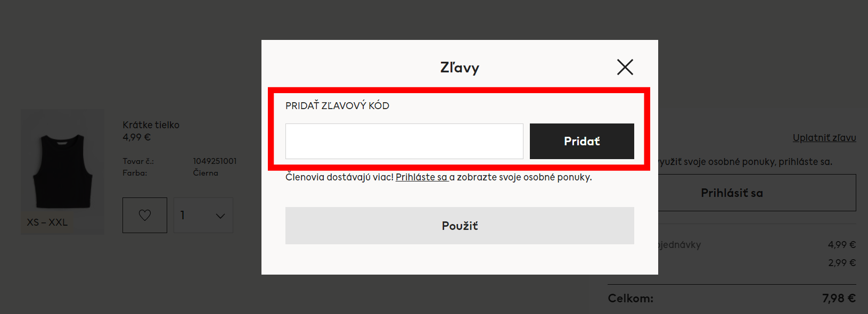Close the Zľavy discounts dialog
Viewport: 868px width, 314px height.
(625, 67)
